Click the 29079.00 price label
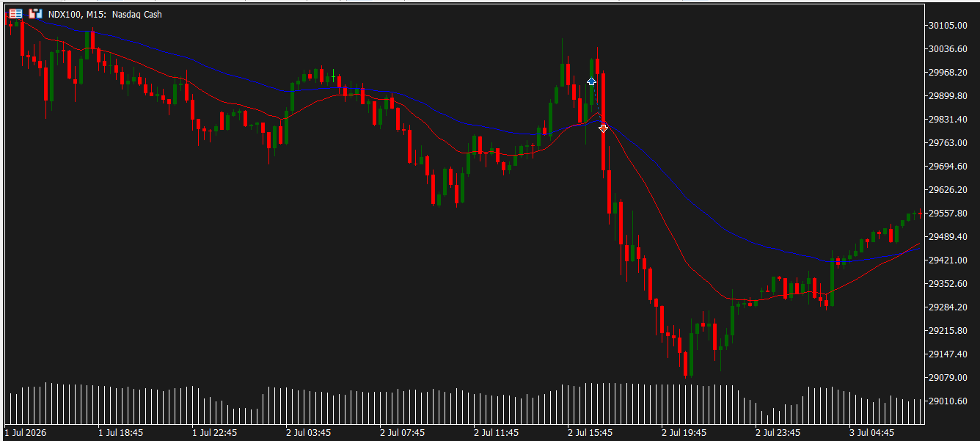Image resolution: width=980 pixels, height=441 pixels. [948, 378]
